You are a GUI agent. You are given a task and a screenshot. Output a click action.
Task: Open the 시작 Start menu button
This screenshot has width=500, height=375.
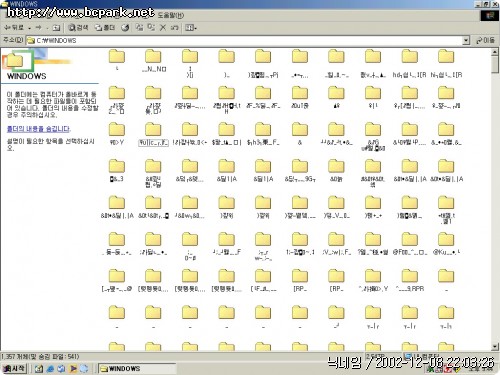(x=14, y=368)
